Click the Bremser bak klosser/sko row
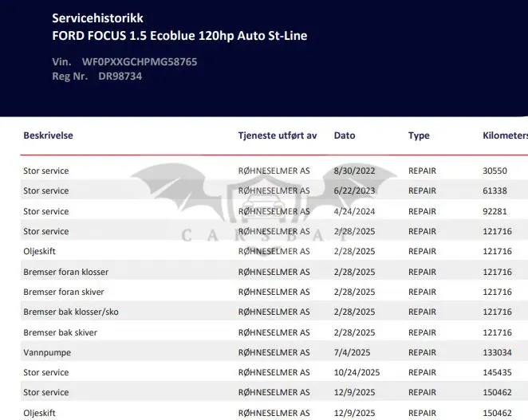Viewport: 528px width, 420px height. click(274, 312)
